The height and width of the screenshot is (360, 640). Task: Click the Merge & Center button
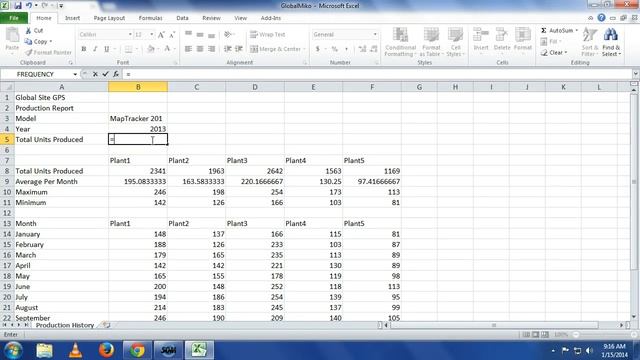tap(276, 49)
